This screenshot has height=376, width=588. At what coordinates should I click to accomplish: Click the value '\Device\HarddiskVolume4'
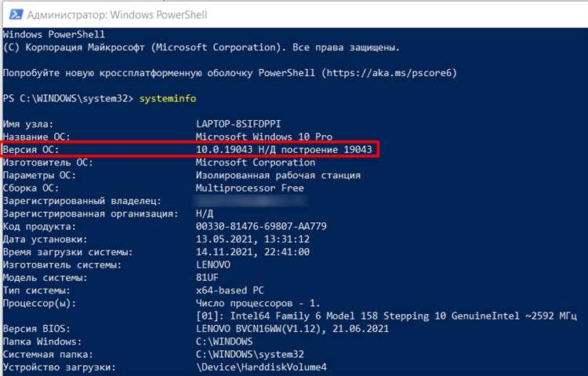(x=261, y=367)
